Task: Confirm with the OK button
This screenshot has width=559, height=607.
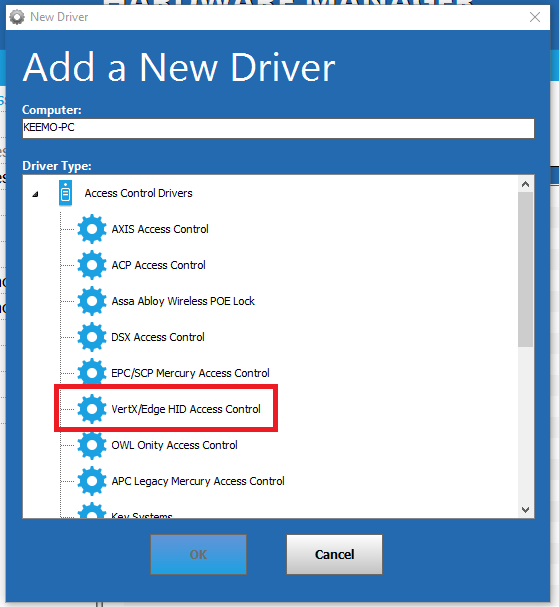Action: click(198, 554)
